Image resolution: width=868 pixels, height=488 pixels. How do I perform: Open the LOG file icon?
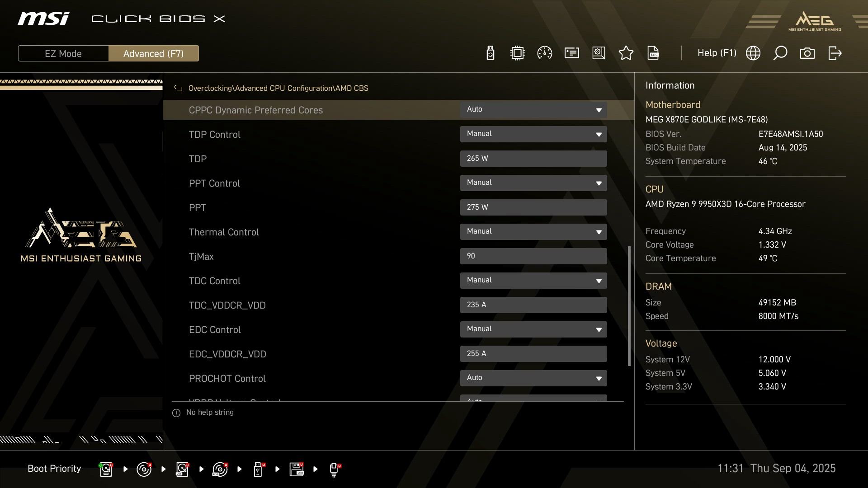[653, 53]
